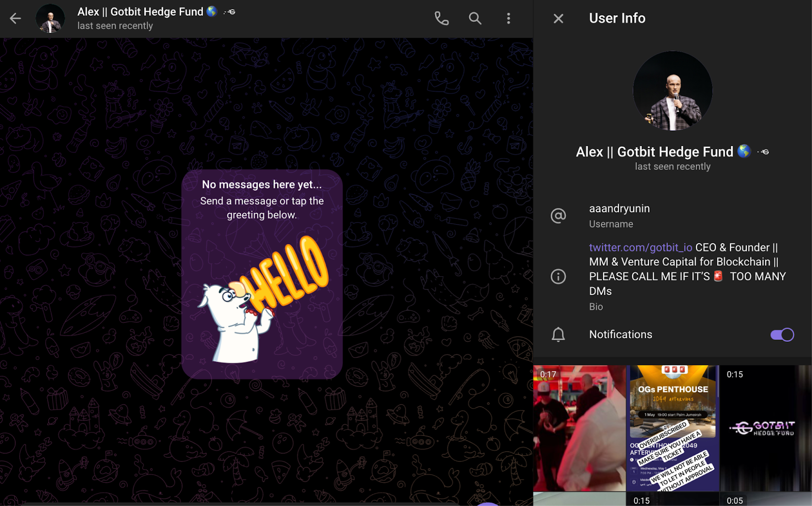Click the username at-sign icon
This screenshot has height=506, width=812.
coord(558,216)
